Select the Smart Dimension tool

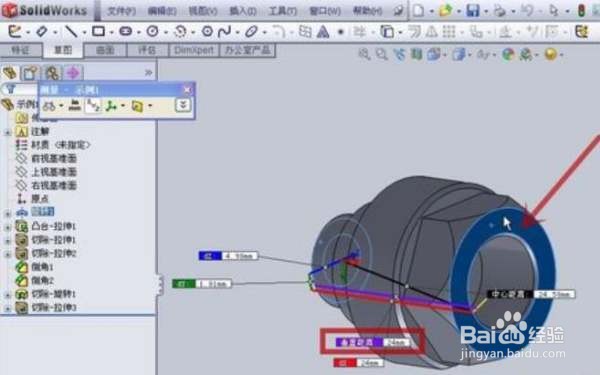click(42, 31)
